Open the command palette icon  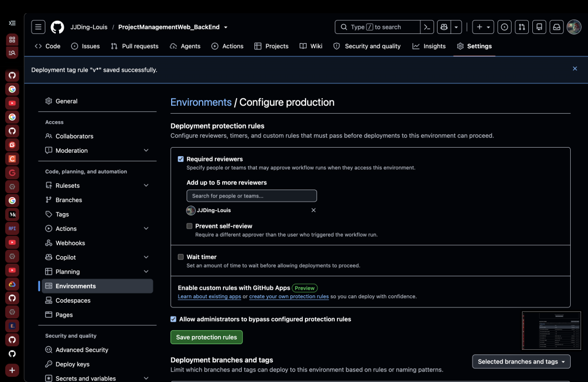(x=427, y=27)
